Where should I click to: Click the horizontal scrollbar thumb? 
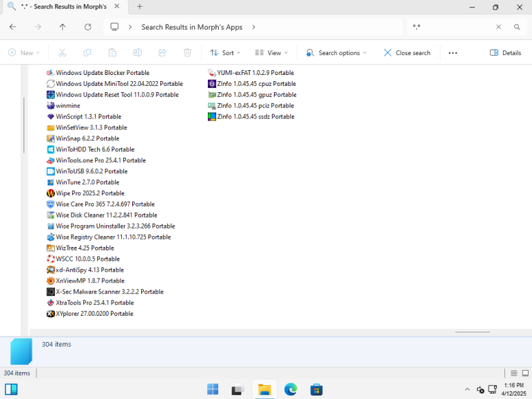click(472, 332)
